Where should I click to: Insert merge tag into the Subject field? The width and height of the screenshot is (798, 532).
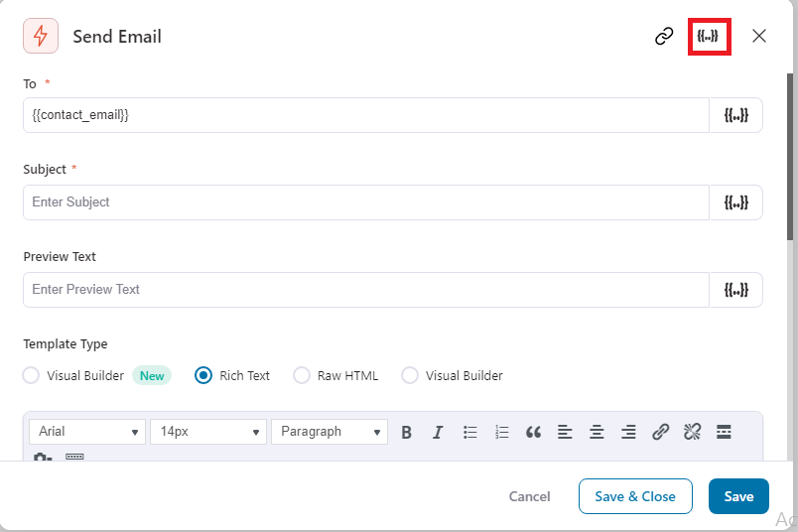pyautogui.click(x=735, y=202)
